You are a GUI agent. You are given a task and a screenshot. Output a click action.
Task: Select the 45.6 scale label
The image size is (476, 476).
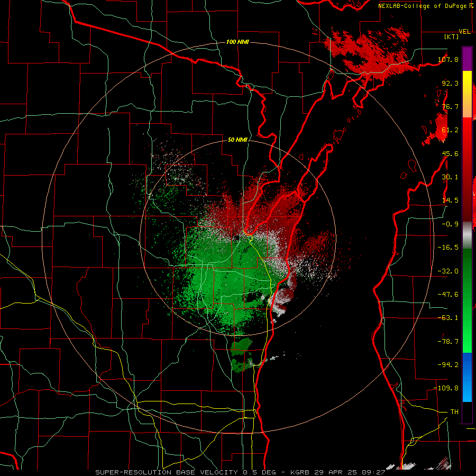pos(450,153)
